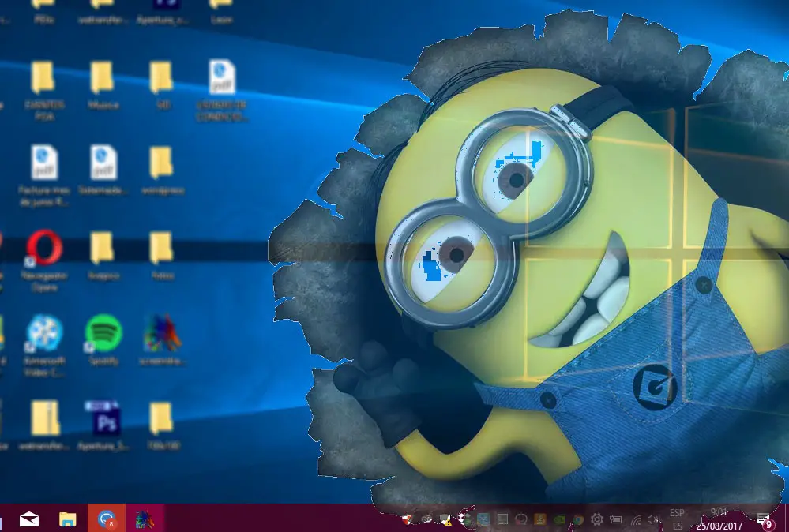Viewport: 789px width, 532px height.
Task: Open the zipped wetransfer folder icon
Action: (45, 418)
